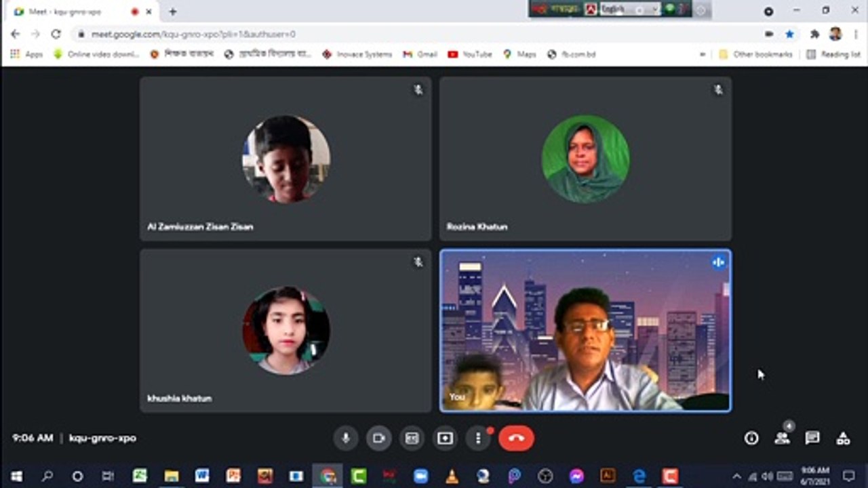Open Windows search magnifier
Image resolution: width=868 pixels, height=488 pixels.
click(x=47, y=476)
